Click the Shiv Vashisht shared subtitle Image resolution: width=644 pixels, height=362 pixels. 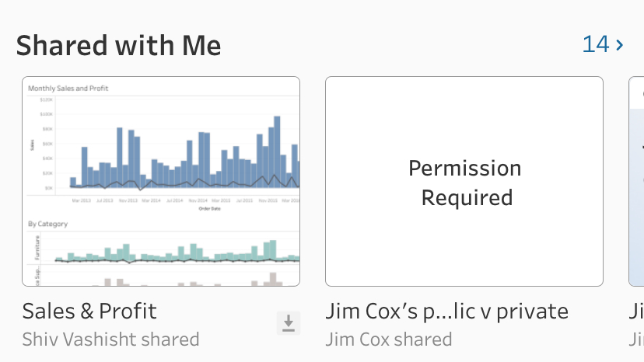coord(110,339)
